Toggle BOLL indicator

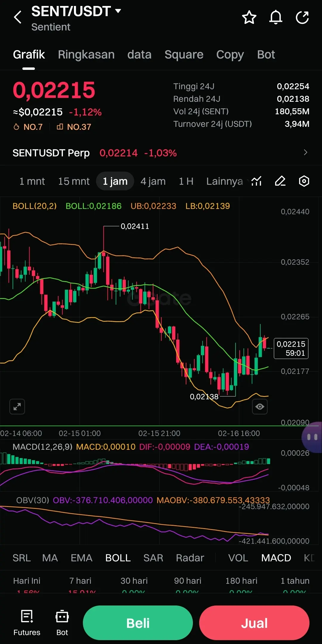[118, 558]
